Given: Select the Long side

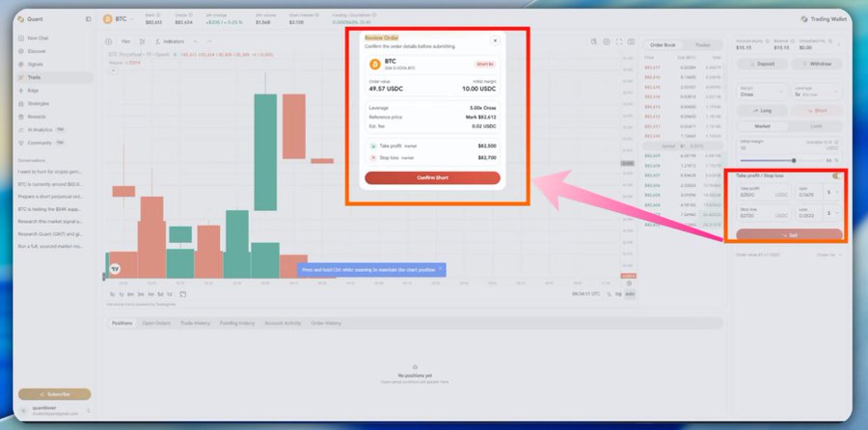Looking at the screenshot, I should click(762, 111).
